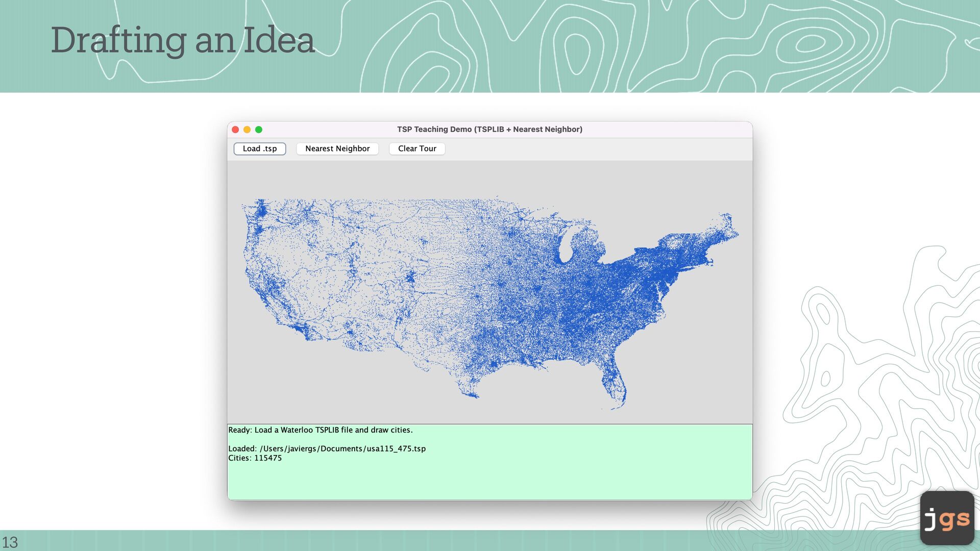Click the empty toolbar area beside Clear Tour

click(x=597, y=148)
